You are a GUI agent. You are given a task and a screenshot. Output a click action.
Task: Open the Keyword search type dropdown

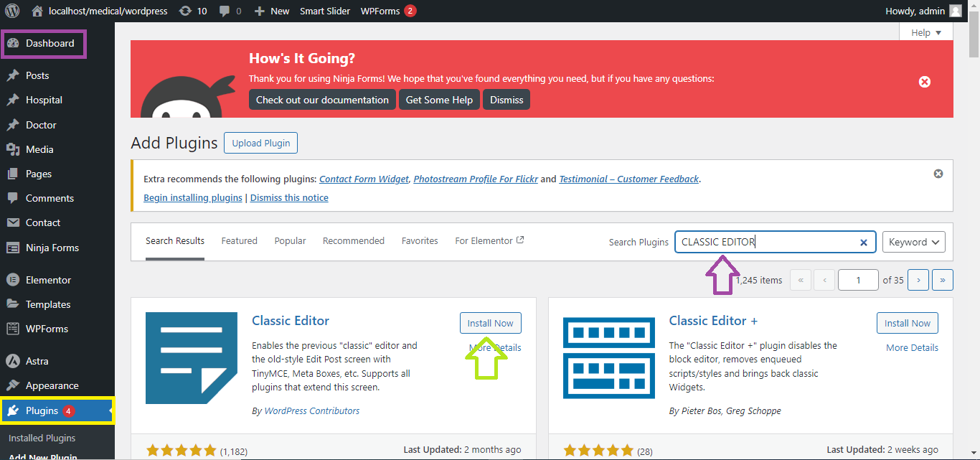914,242
